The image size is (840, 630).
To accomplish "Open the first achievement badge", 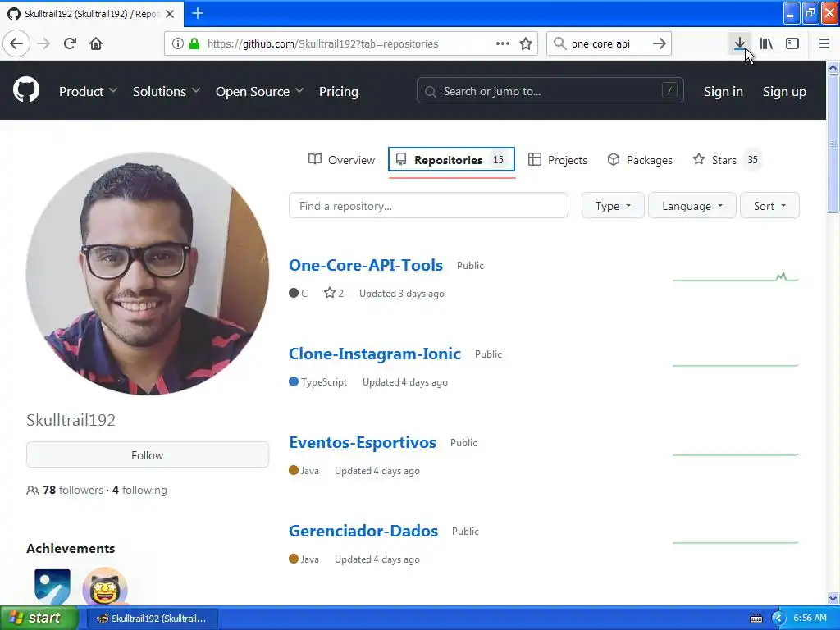I will click(52, 587).
